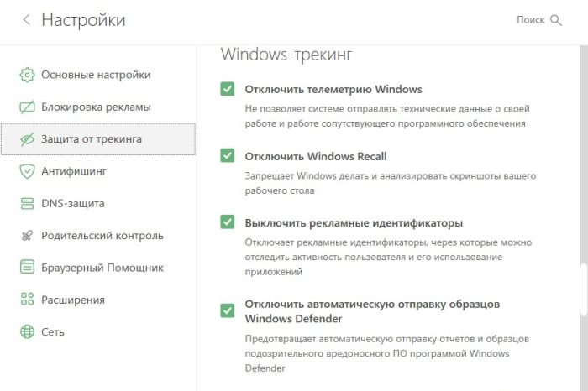Click the search magnifier icon

click(555, 20)
